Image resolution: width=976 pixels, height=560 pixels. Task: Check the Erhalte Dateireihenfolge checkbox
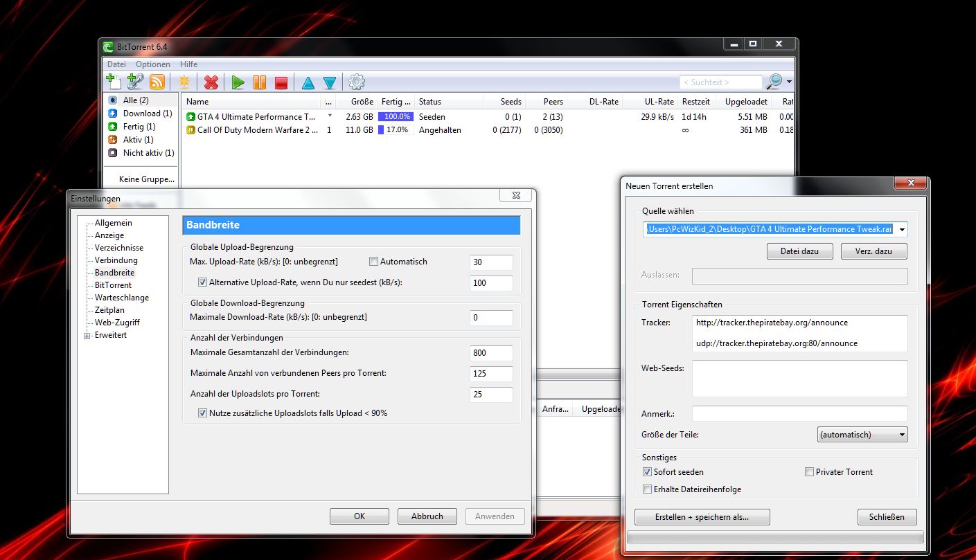[x=648, y=489]
